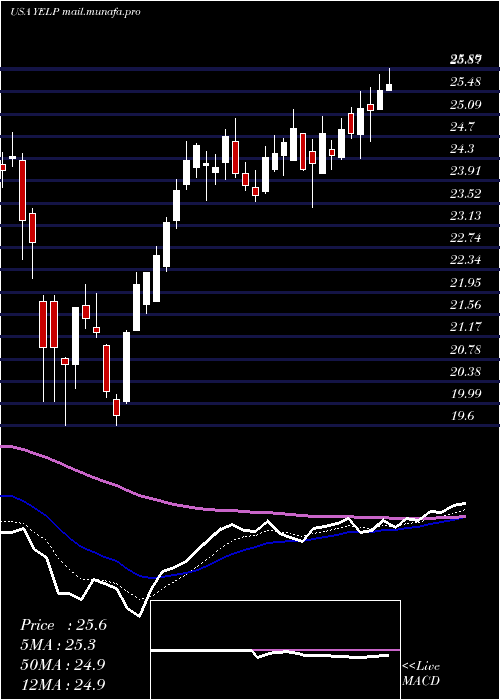Image resolution: width=500 pixels, height=700 pixels.
Task: Click the '12MA : 24.9' readout
Action: (62, 684)
